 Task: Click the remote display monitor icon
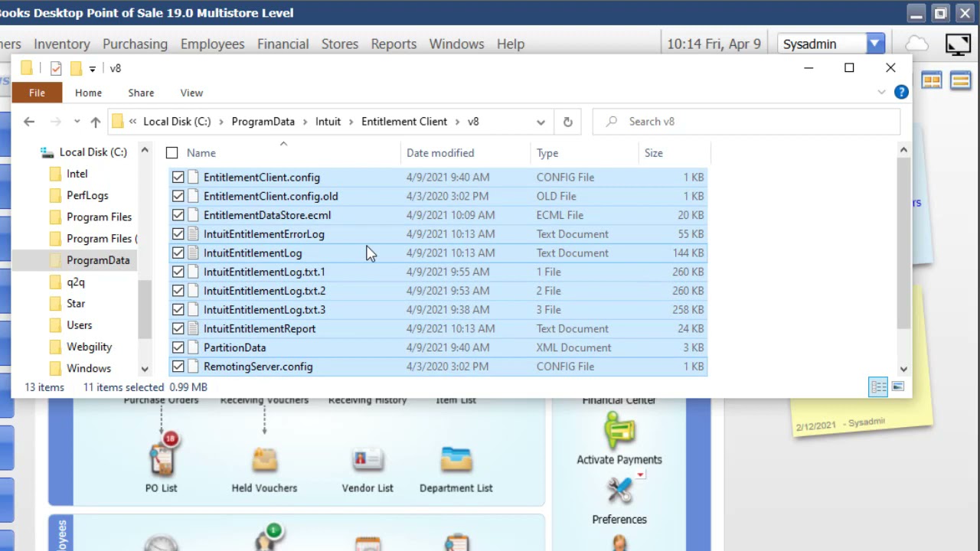[x=958, y=44]
